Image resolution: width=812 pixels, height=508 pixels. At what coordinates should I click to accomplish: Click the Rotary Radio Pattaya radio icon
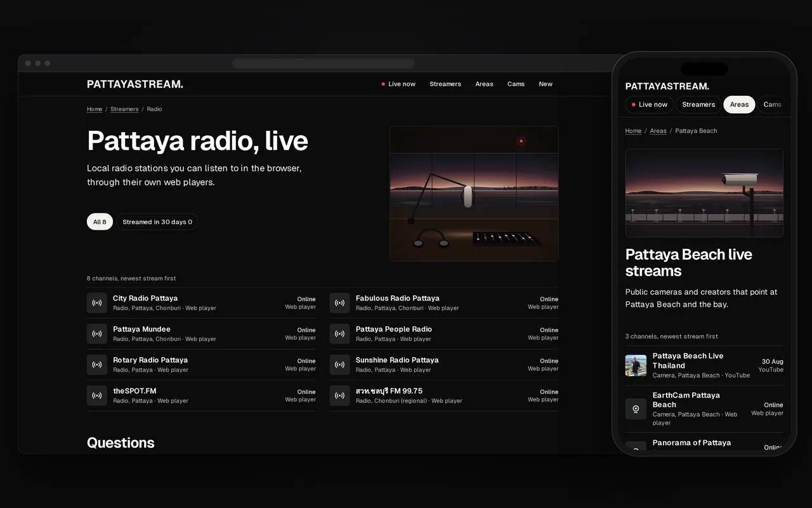97,364
